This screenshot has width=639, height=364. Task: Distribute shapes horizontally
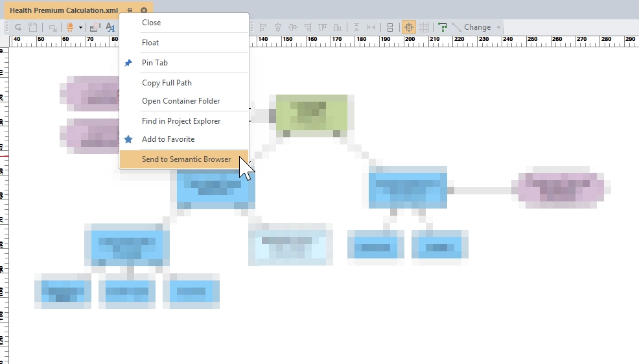point(371,27)
